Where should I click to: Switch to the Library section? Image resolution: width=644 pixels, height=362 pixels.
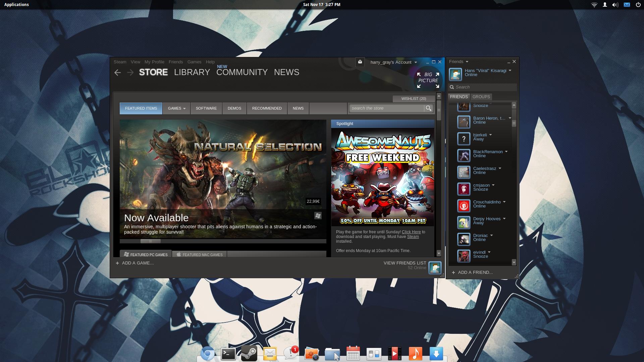pos(192,72)
